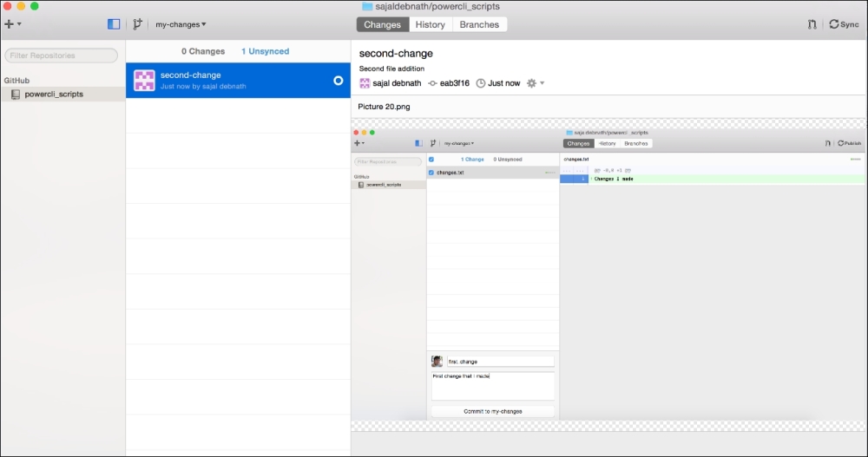Open the add repository plus menu
868x457 pixels.
[12, 24]
